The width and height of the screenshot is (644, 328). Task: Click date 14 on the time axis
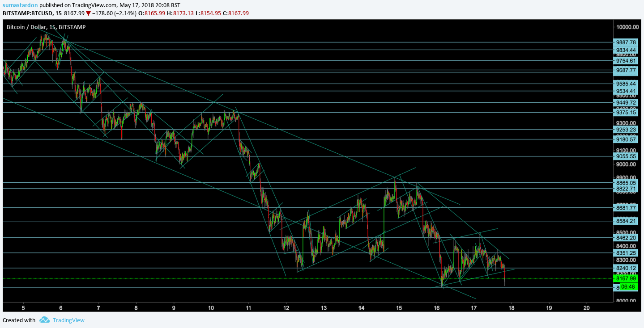[362, 307]
